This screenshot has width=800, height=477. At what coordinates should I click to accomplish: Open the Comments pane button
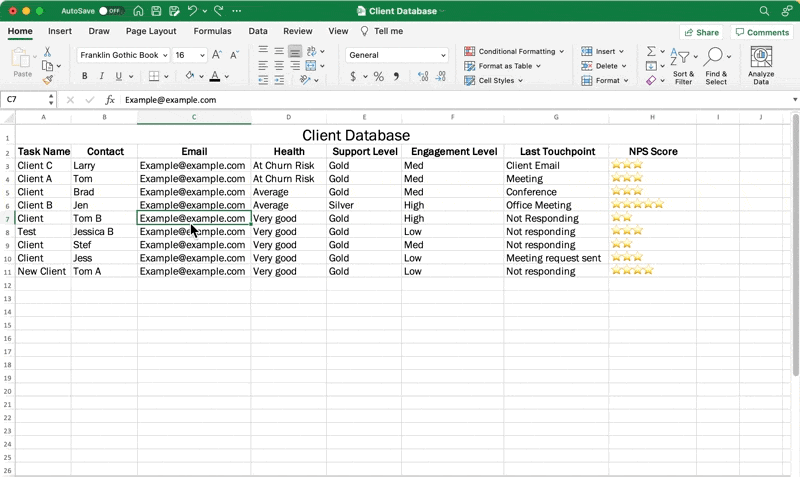click(762, 32)
